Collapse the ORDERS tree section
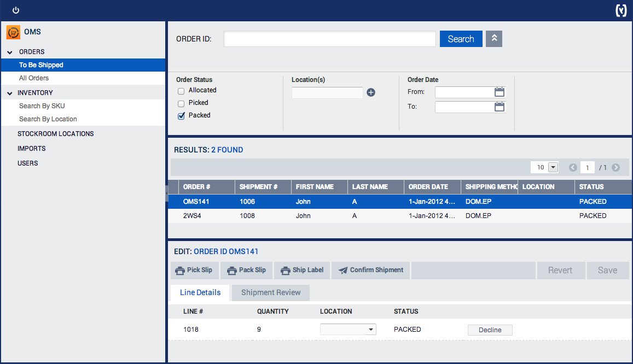The image size is (633, 364). 10,52
